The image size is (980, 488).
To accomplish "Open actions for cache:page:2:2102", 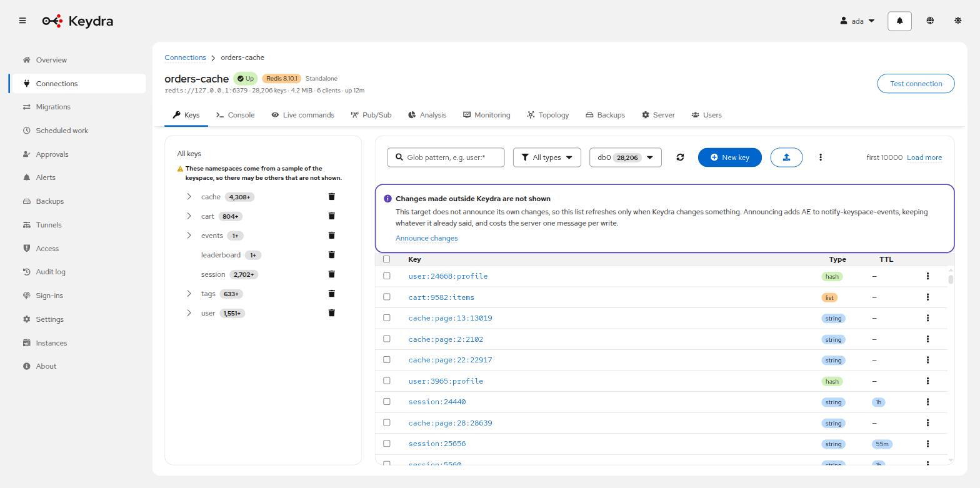I will [927, 339].
